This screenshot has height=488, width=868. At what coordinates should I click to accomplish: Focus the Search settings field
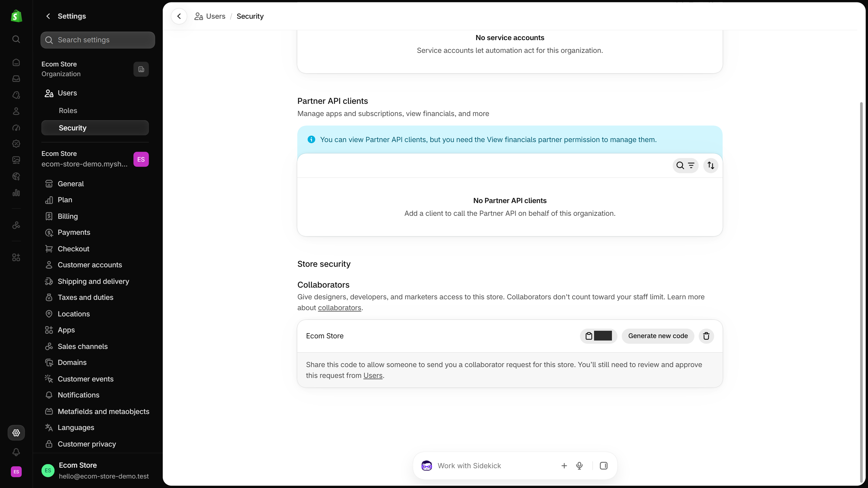pos(98,40)
